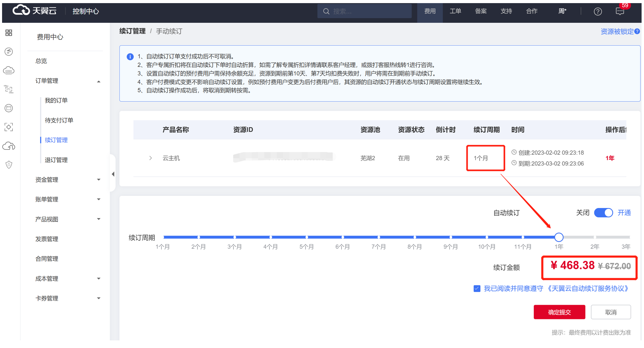Click the grid dashboard icon in left sidebar
644x348 pixels.
(x=9, y=33)
